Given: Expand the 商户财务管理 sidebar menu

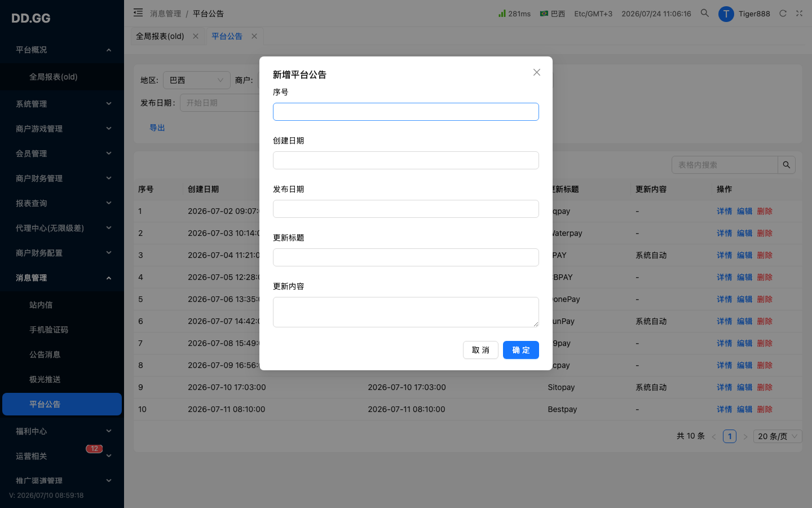Looking at the screenshot, I should pyautogui.click(x=62, y=178).
